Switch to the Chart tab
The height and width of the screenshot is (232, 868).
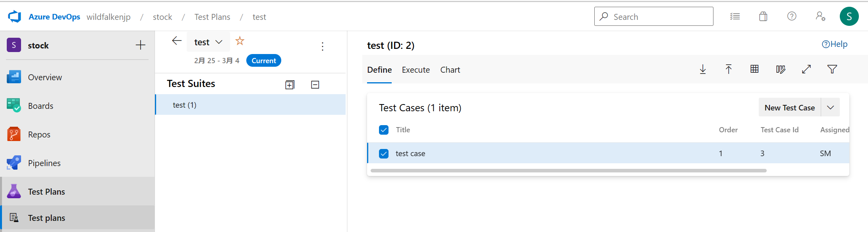[x=450, y=70]
